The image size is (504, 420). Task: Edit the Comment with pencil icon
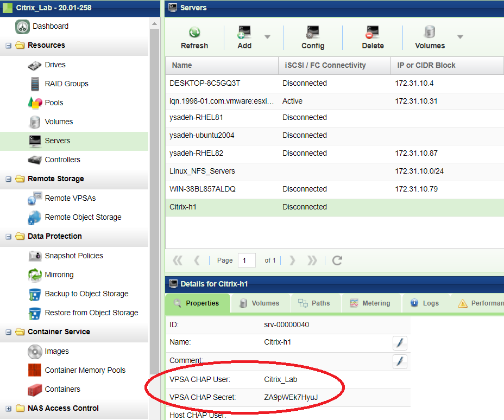pyautogui.click(x=400, y=361)
